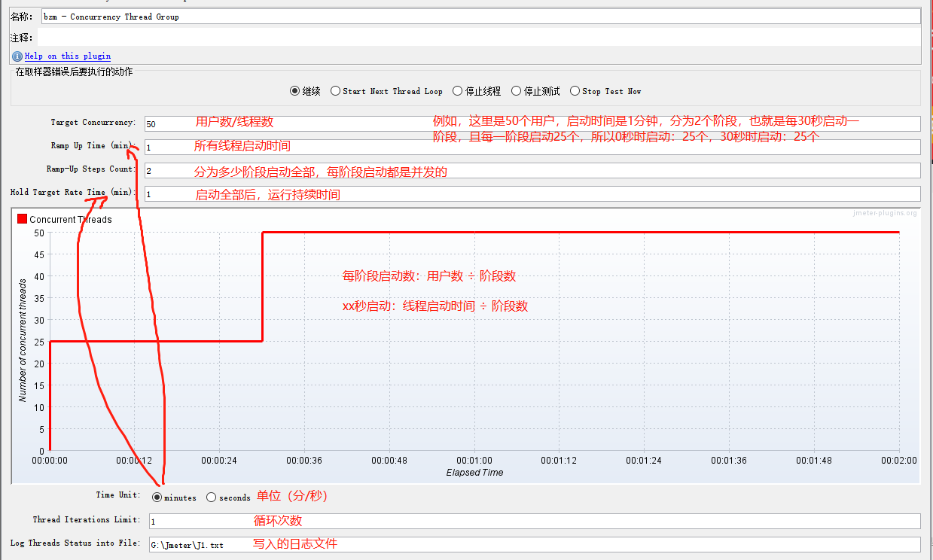Click the 00:02:00 time axis label
This screenshot has width=933, height=560.
point(898,460)
